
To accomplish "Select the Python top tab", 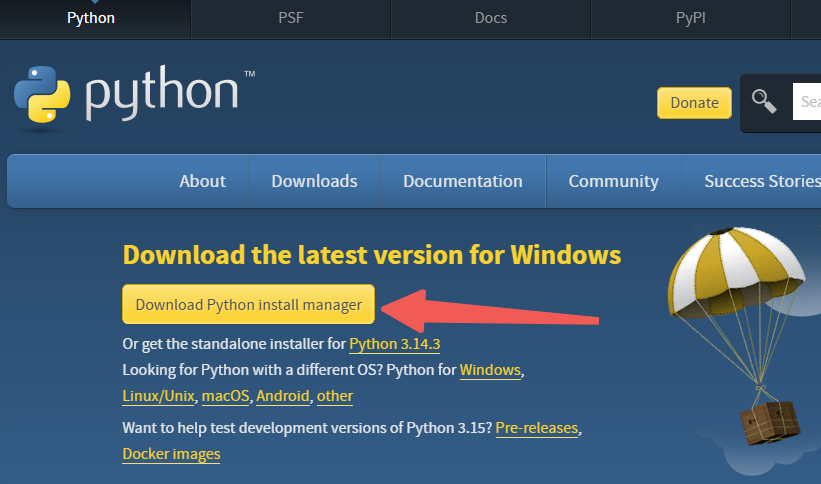I will coord(90,18).
